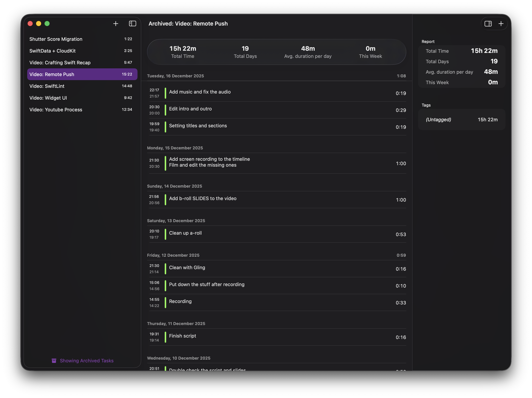Open the Shutter Score Migration task
Viewport: 532px width, 398px height.
pos(82,39)
